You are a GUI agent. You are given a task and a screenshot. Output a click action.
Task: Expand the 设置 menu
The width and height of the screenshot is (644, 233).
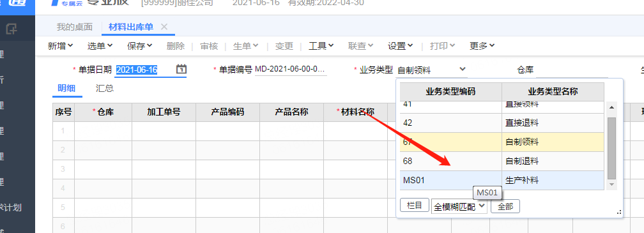(x=401, y=46)
